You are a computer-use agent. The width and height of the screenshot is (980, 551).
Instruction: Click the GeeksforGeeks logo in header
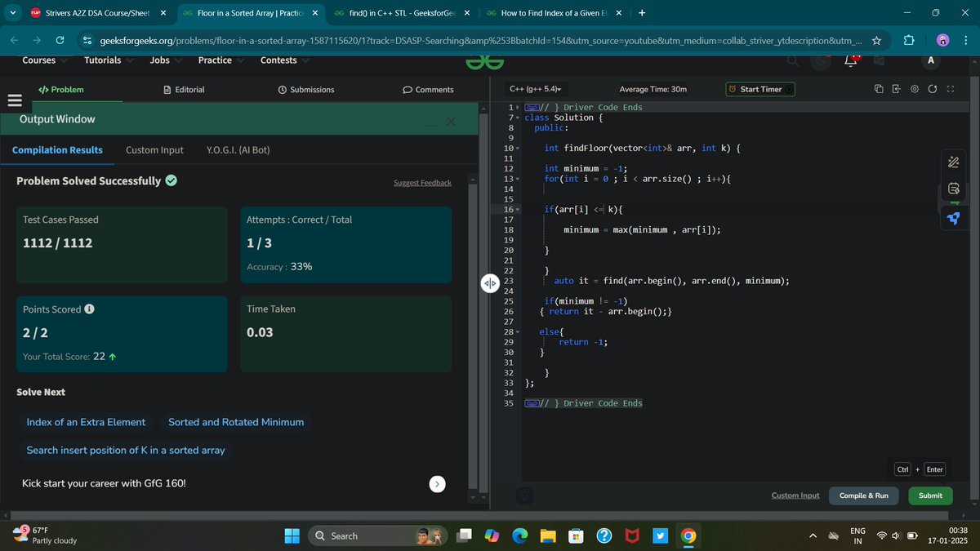[485, 60]
